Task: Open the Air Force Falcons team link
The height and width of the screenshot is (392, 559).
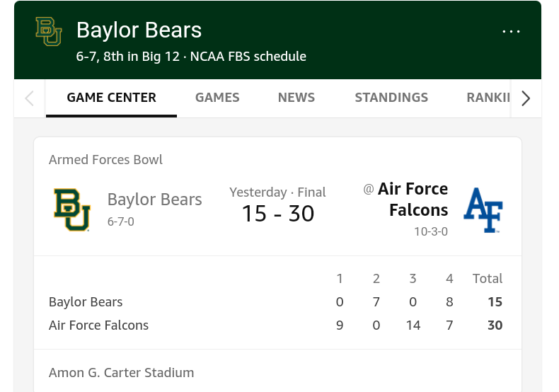Action: (414, 200)
